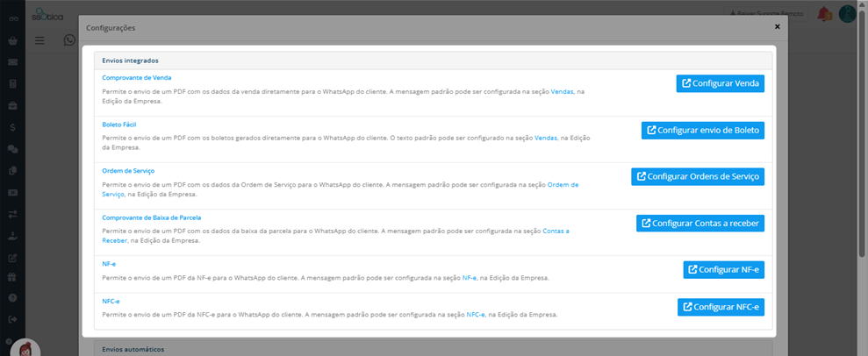Click the Configurar Venda button
The image size is (868, 356).
[721, 83]
